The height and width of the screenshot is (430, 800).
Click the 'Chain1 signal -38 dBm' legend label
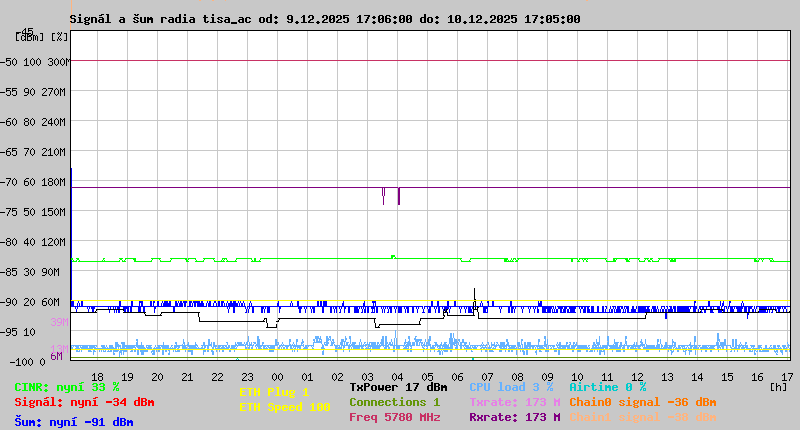[643, 417]
